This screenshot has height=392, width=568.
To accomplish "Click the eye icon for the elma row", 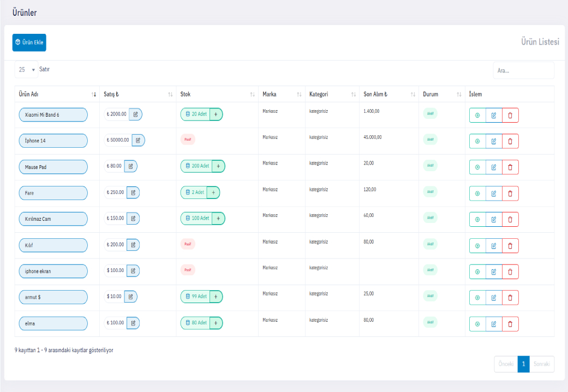I will [477, 324].
